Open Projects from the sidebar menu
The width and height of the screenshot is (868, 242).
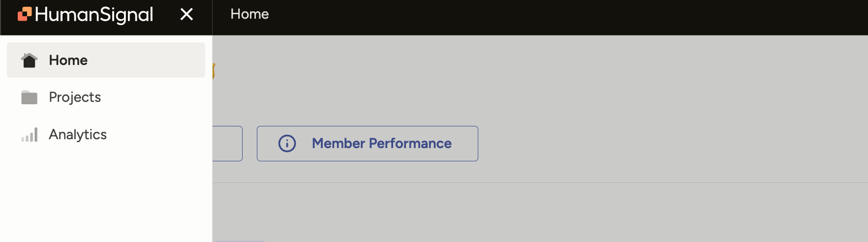click(x=75, y=97)
